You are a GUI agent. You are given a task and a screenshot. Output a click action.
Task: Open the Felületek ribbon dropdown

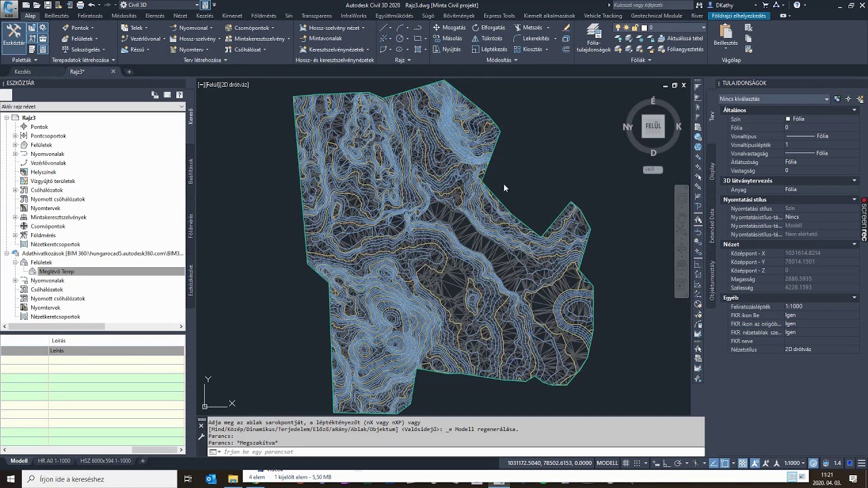click(79, 39)
